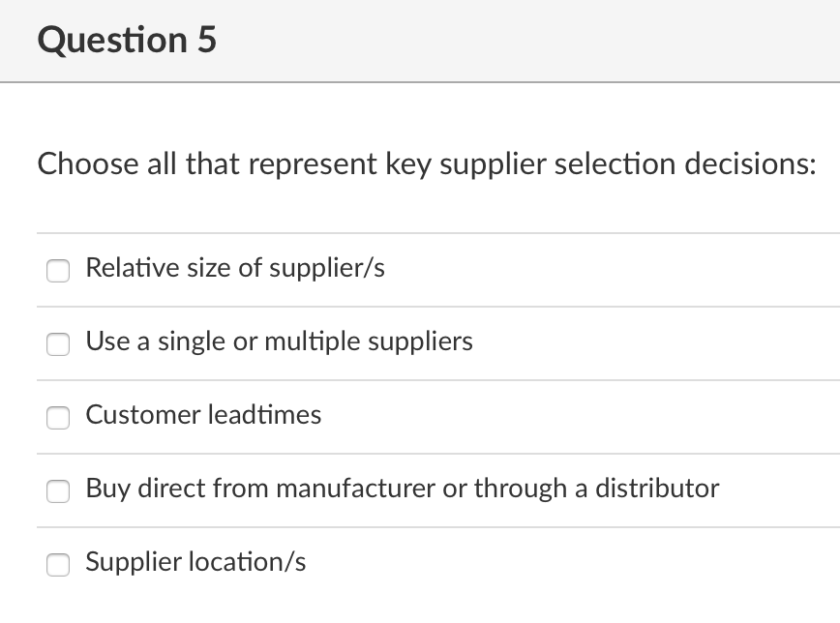Check the 'Use a single or multiple suppliers' checkbox
The width and height of the screenshot is (840, 623).
(58, 344)
